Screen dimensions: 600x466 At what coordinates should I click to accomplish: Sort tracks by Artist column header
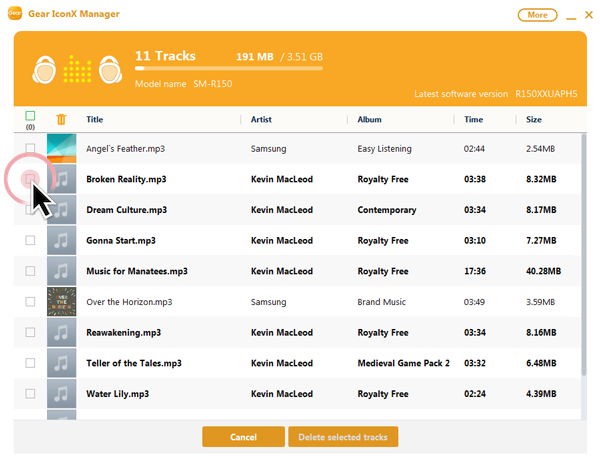tap(261, 119)
